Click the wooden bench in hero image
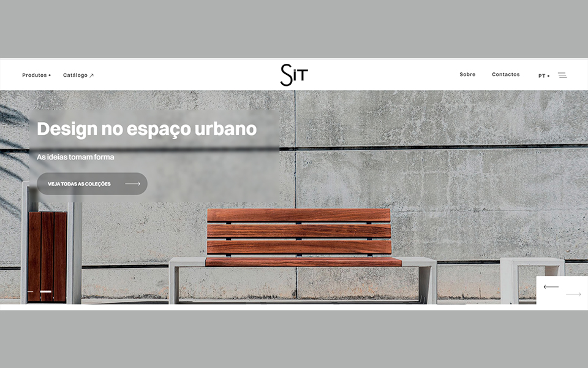The height and width of the screenshot is (368, 588). pos(299,239)
